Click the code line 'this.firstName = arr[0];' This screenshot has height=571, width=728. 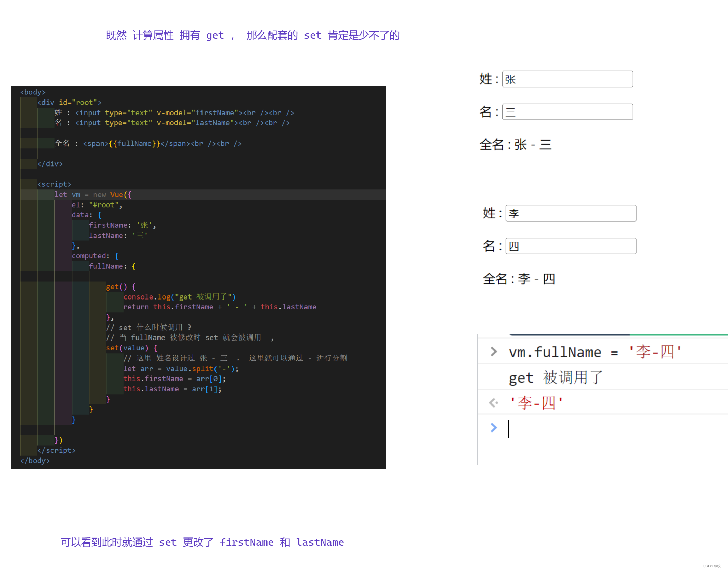pyautogui.click(x=174, y=379)
